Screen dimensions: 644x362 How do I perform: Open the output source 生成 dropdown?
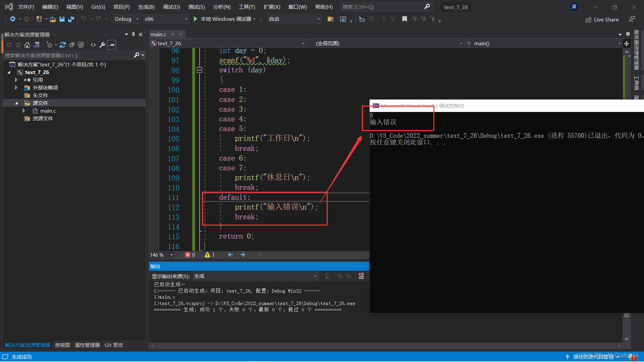point(255,276)
